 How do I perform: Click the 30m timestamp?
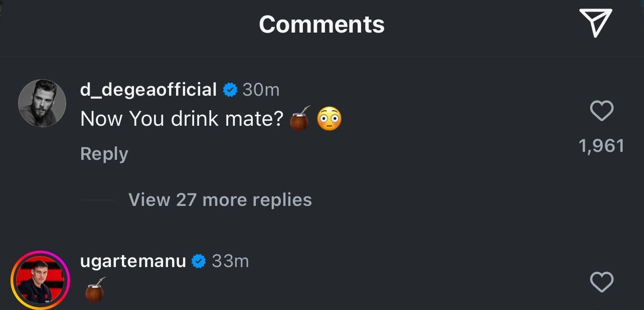click(261, 90)
